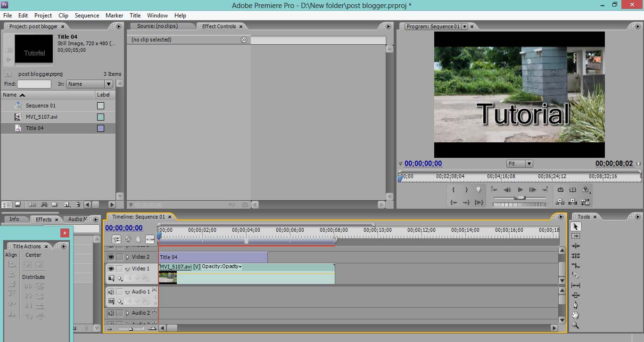The height and width of the screenshot is (342, 644).
Task: Switch Project panel to Icon view
Action: (x=18, y=204)
